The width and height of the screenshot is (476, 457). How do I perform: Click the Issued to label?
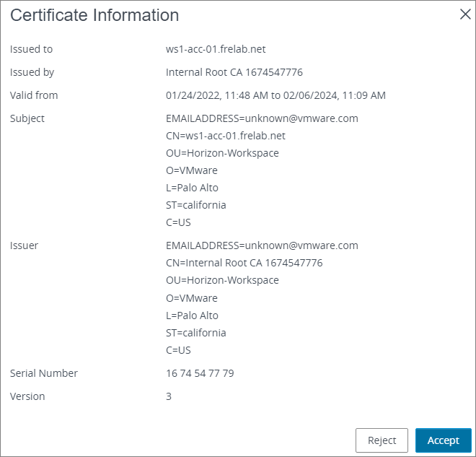(31, 49)
